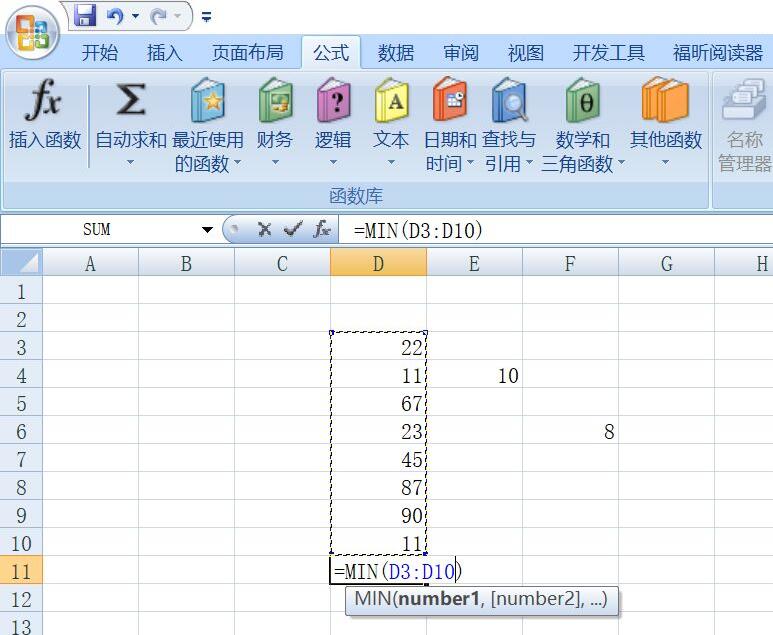Open the Logical (逻辑) functions book

333,115
